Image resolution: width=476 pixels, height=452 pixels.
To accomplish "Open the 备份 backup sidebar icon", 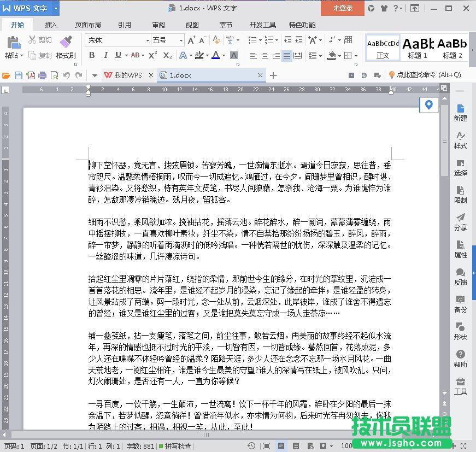I will (x=461, y=304).
